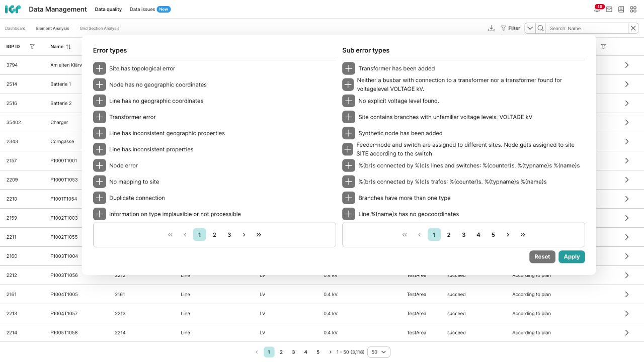Viewport: 644px width, 362px height.
Task: Sort by the Name column arrows
Action: click(x=68, y=47)
